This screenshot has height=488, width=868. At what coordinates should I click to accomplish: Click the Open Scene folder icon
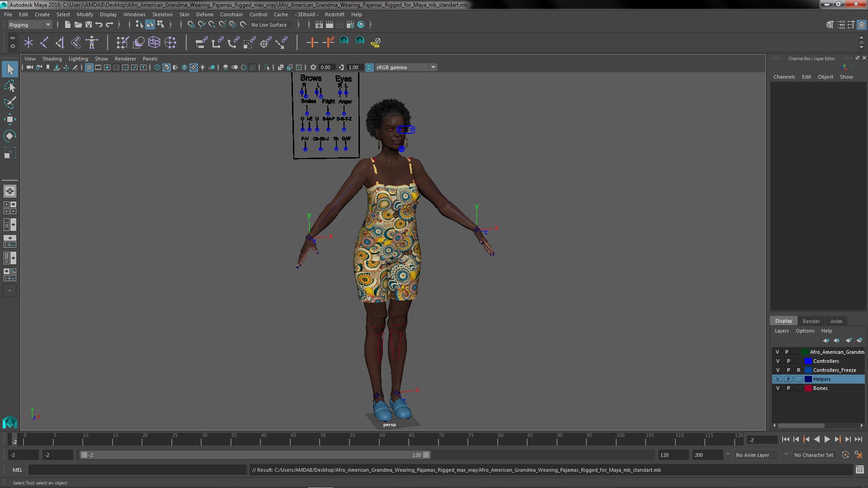(x=78, y=25)
